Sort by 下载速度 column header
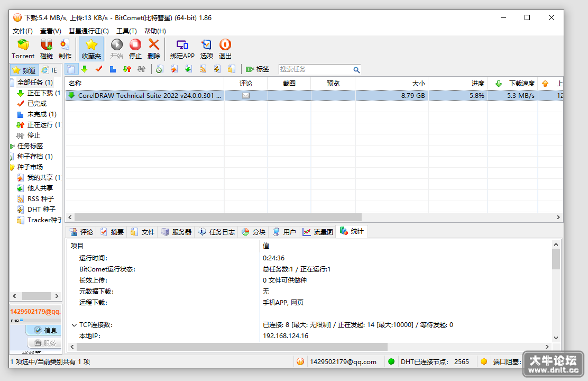The height and width of the screenshot is (381, 588). 513,83
